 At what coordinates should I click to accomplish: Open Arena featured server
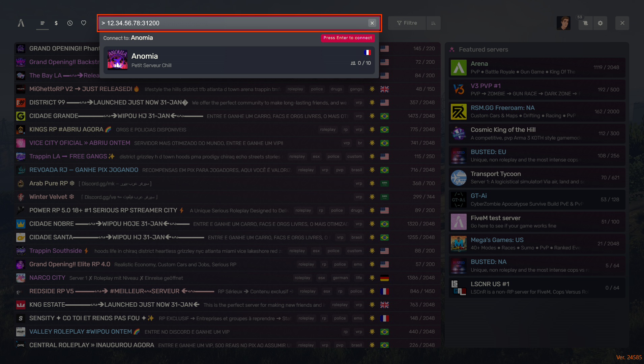[x=537, y=67]
